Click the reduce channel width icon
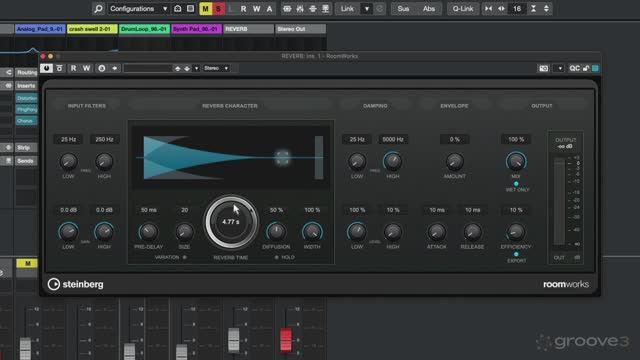 click(x=488, y=9)
